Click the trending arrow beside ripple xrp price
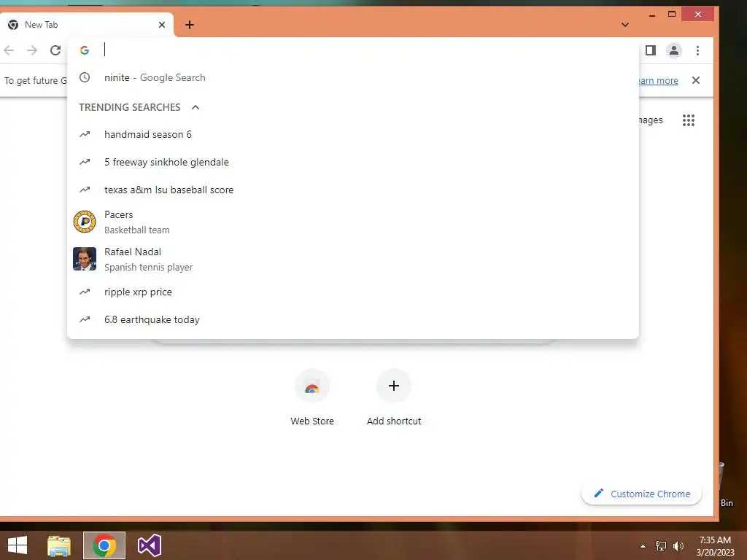747x560 pixels. coord(85,292)
